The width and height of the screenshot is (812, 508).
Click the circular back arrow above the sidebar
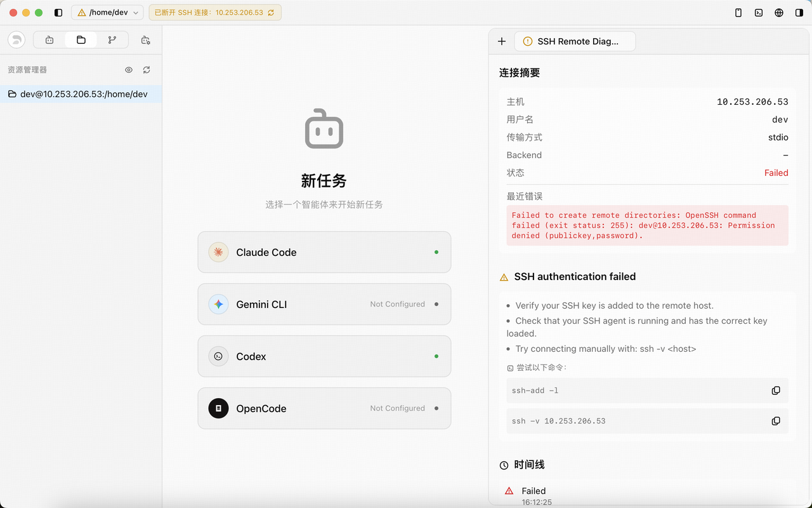tap(16, 39)
